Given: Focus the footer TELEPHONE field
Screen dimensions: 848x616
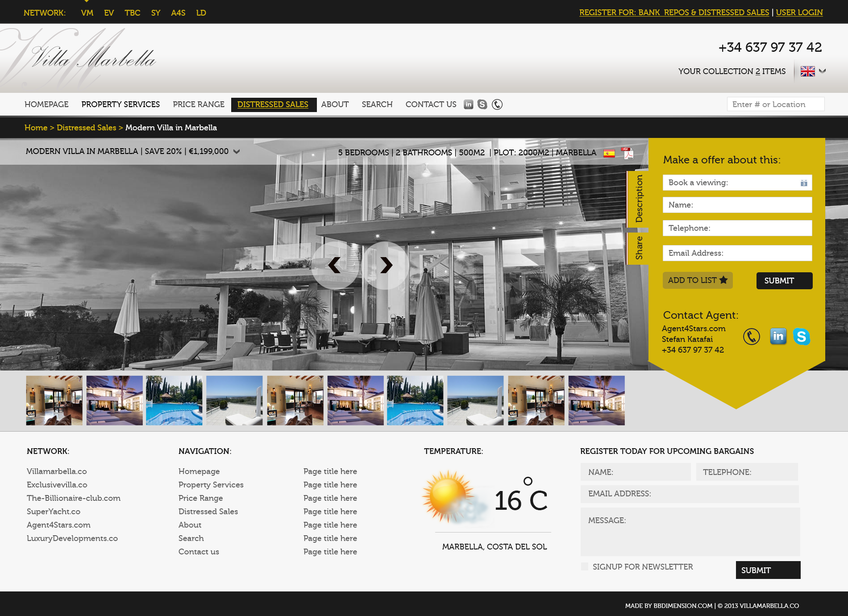Looking at the screenshot, I should pos(747,472).
